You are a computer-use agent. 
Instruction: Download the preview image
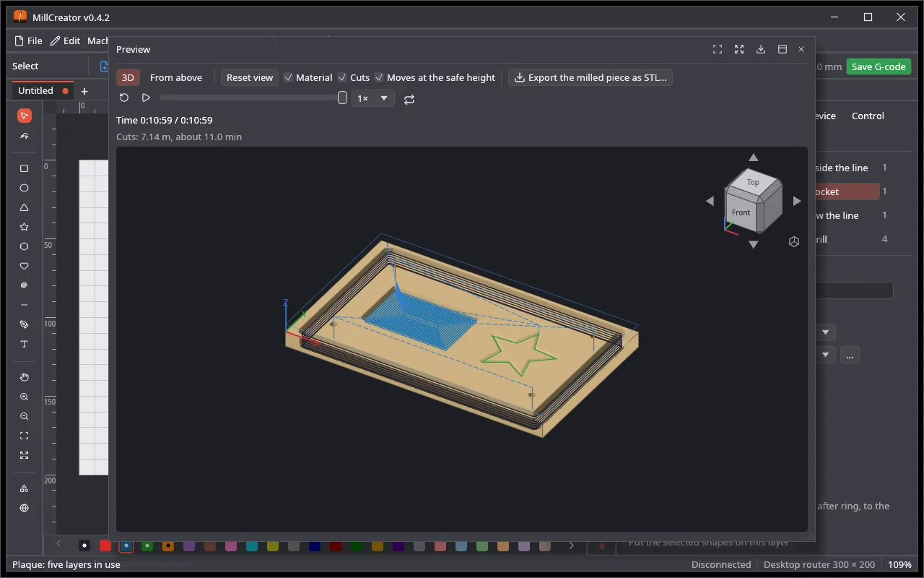[x=761, y=49]
